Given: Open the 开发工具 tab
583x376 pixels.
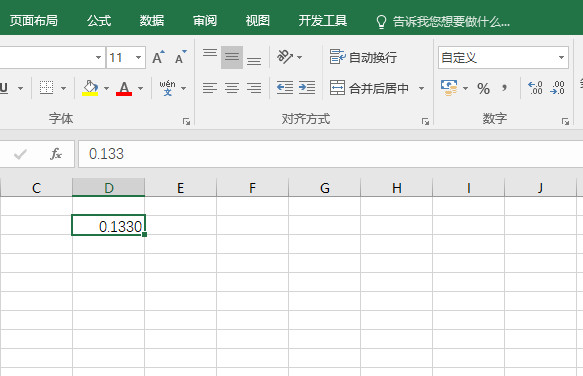Looking at the screenshot, I should click(x=323, y=20).
